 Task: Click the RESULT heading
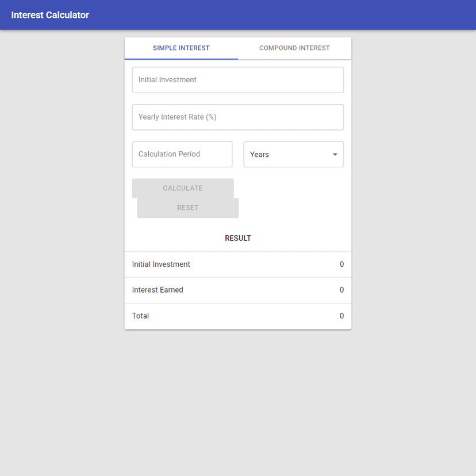pyautogui.click(x=237, y=238)
